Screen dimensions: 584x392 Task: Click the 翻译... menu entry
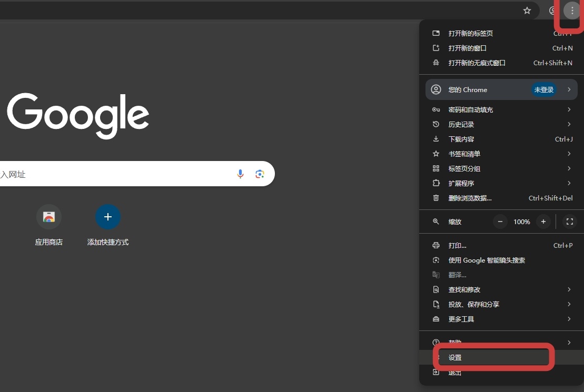click(501, 275)
